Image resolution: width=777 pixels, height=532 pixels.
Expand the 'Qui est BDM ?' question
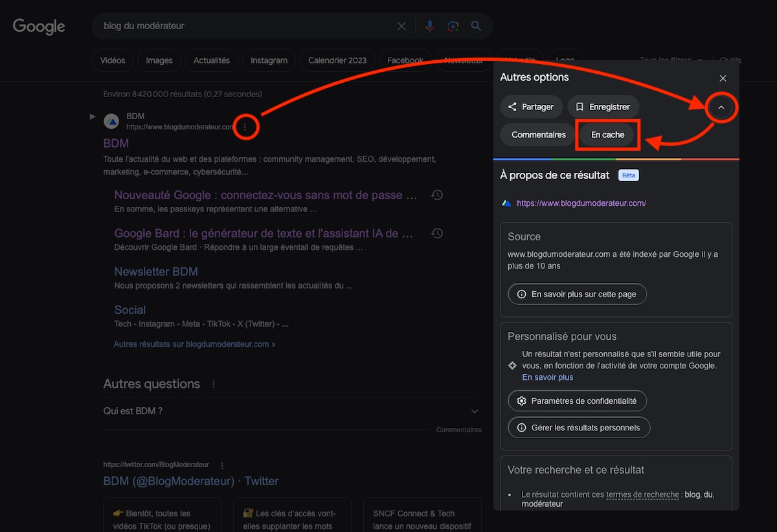475,411
